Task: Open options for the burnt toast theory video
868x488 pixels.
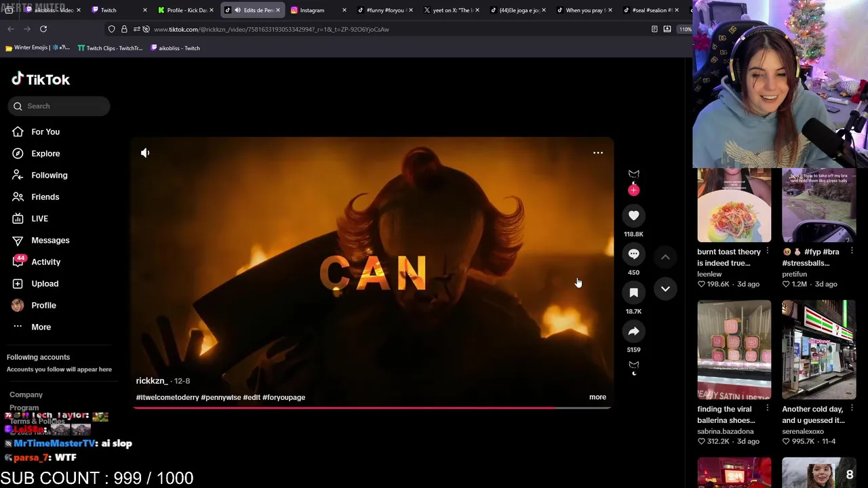Action: click(768, 251)
